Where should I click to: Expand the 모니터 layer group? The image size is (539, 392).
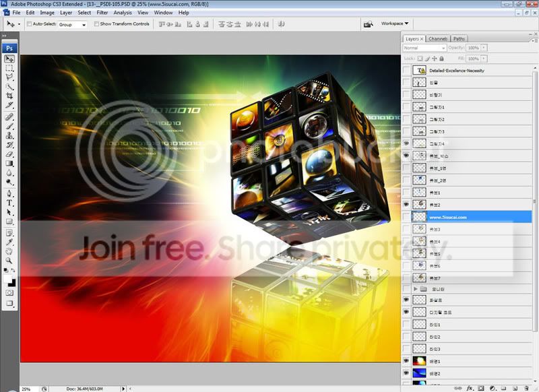416,289
